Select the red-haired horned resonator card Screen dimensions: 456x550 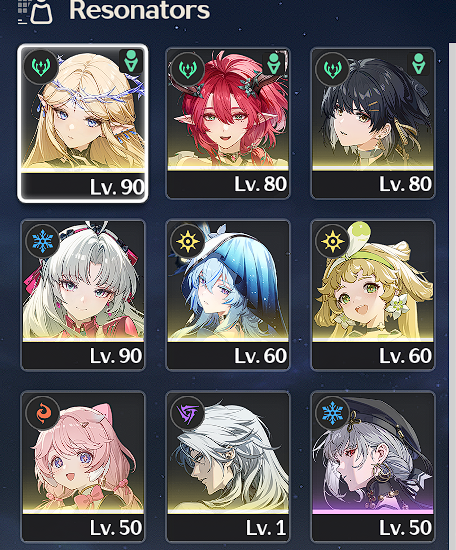[x=228, y=123]
